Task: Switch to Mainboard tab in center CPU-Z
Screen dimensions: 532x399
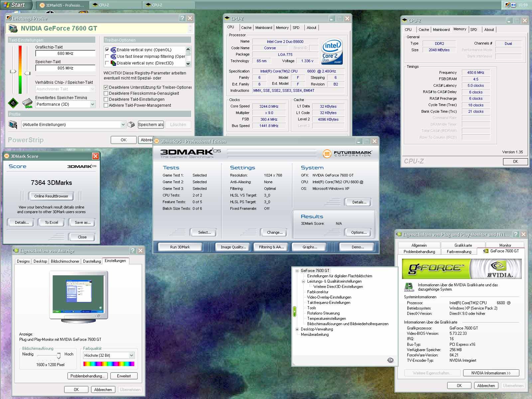Action: [264, 28]
